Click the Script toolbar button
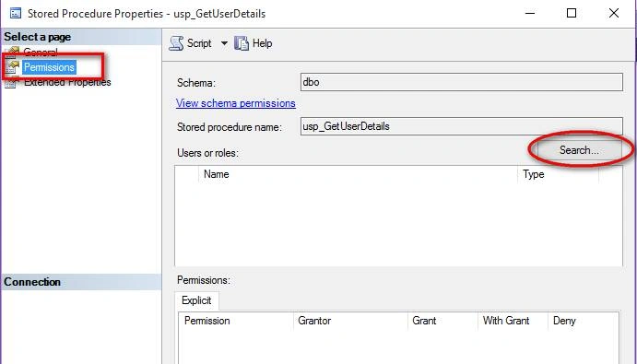The height and width of the screenshot is (364, 637). (191, 43)
